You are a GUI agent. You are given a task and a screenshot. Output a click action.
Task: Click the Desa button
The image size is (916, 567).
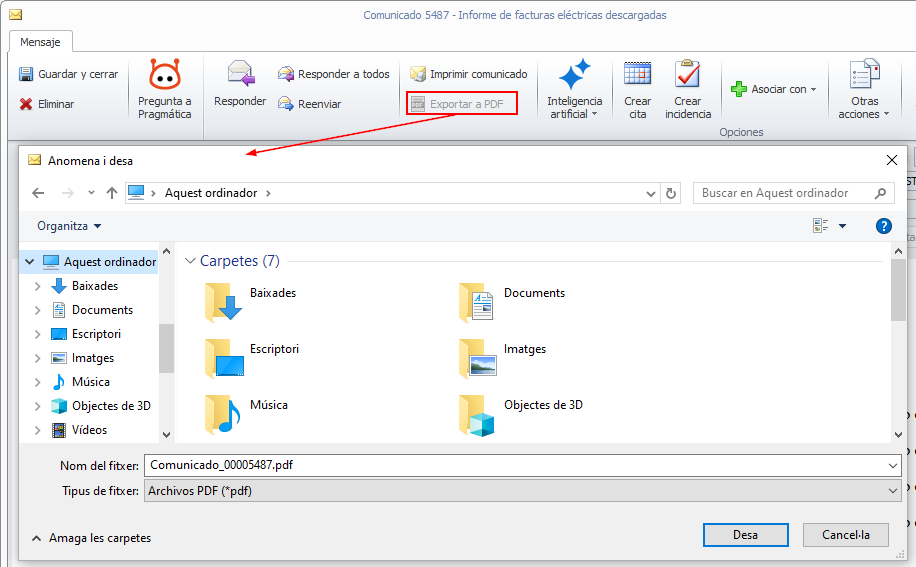(745, 535)
